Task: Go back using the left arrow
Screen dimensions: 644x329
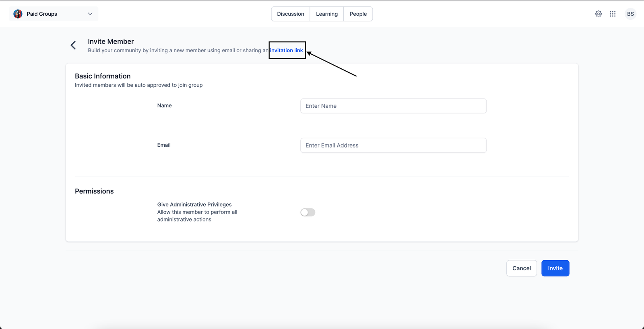Action: coord(73,45)
